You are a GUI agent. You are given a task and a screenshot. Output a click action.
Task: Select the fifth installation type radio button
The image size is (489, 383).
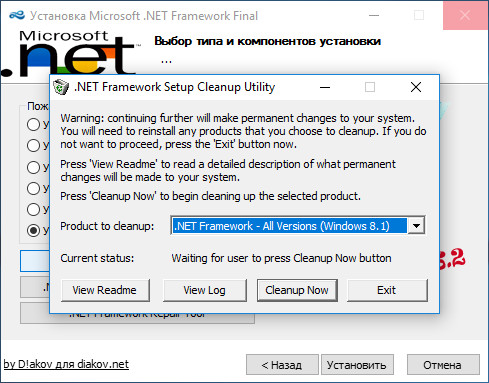pyautogui.click(x=33, y=209)
